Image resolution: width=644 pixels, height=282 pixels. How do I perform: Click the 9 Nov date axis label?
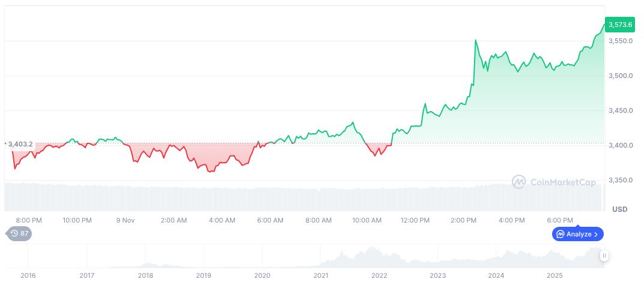[125, 220]
